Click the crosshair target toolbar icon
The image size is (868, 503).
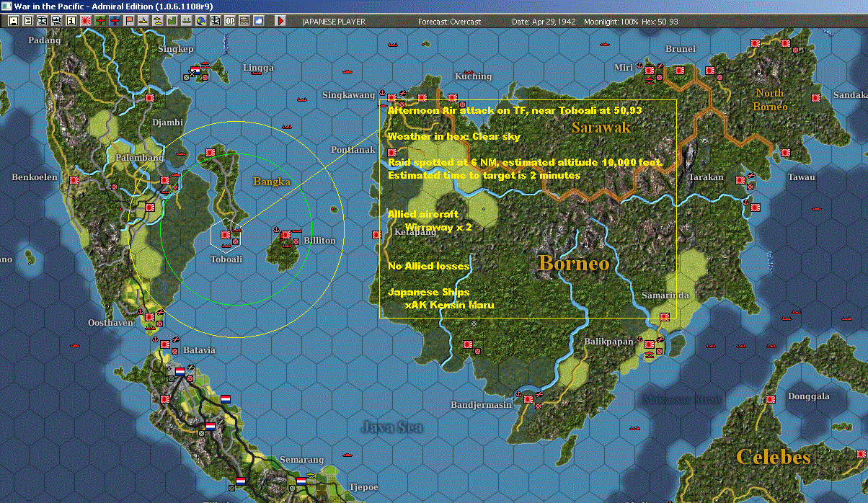click(216, 21)
